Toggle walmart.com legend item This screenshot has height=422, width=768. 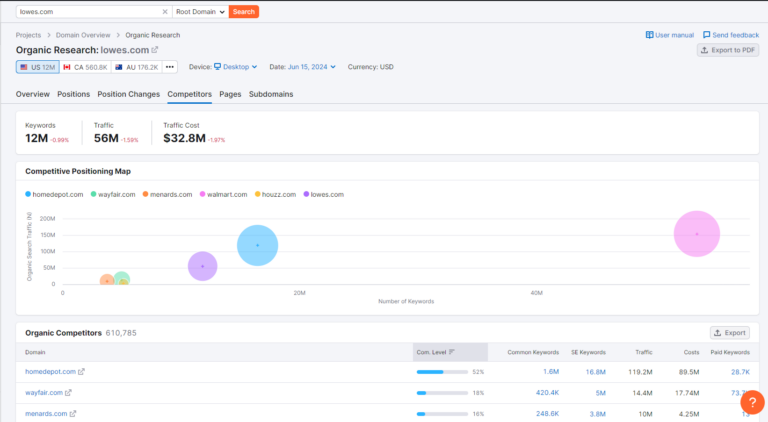(x=223, y=194)
